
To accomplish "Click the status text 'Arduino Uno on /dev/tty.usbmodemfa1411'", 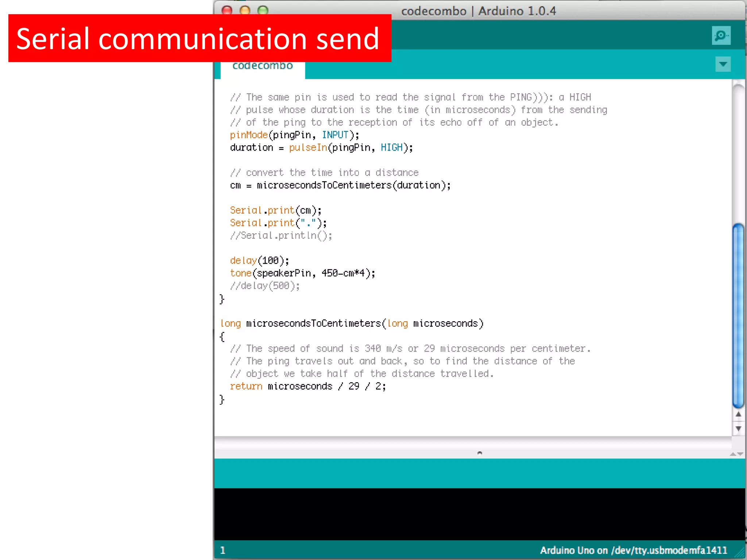I will (x=634, y=551).
